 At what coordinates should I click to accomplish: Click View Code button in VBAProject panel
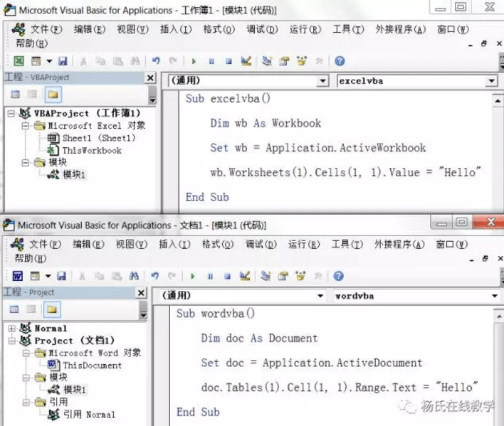[x=15, y=95]
